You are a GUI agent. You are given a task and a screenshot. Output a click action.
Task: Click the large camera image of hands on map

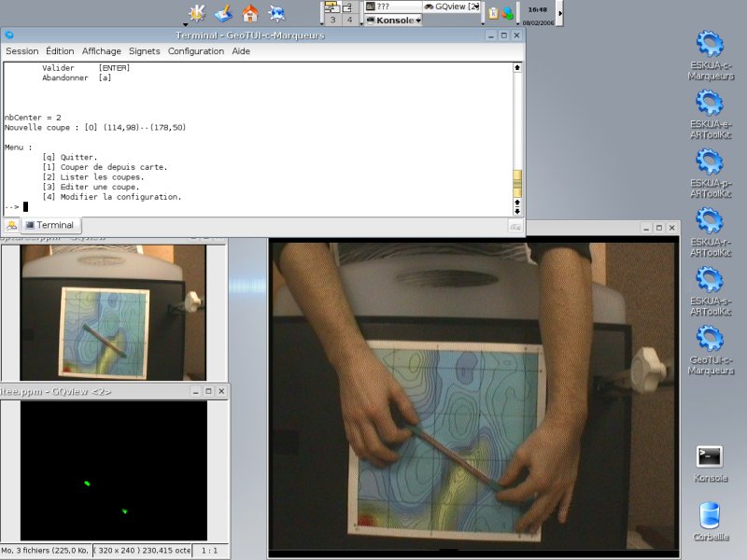pyautogui.click(x=473, y=396)
